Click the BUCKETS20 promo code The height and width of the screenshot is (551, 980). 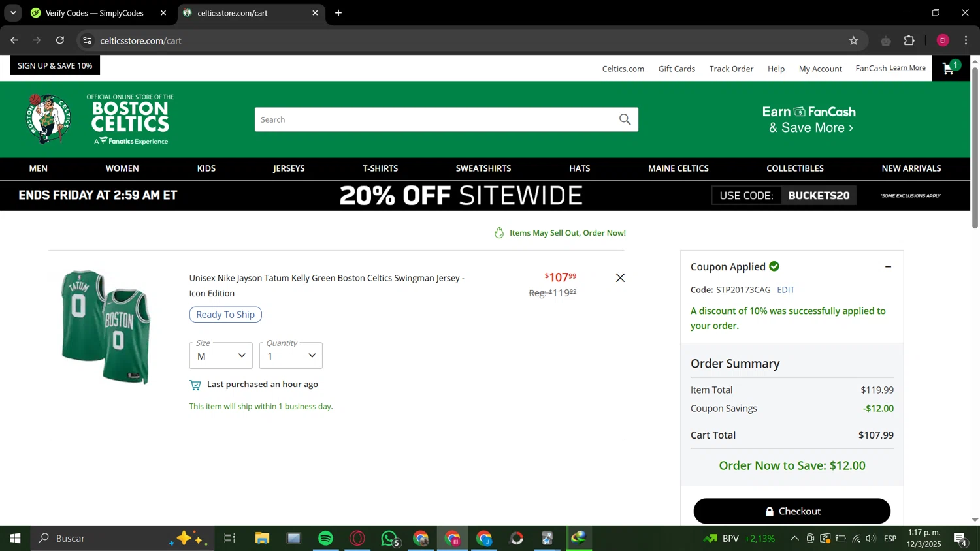819,195
